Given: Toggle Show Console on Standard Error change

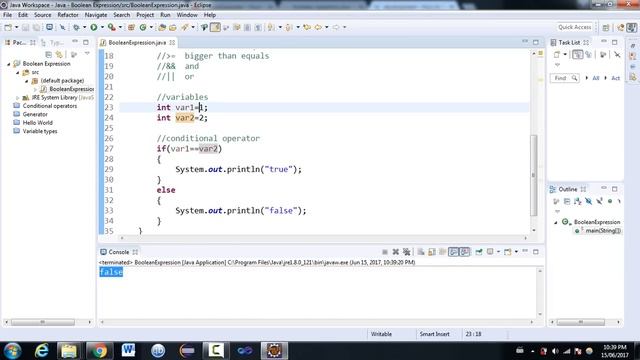Looking at the screenshot, I should 465,252.
